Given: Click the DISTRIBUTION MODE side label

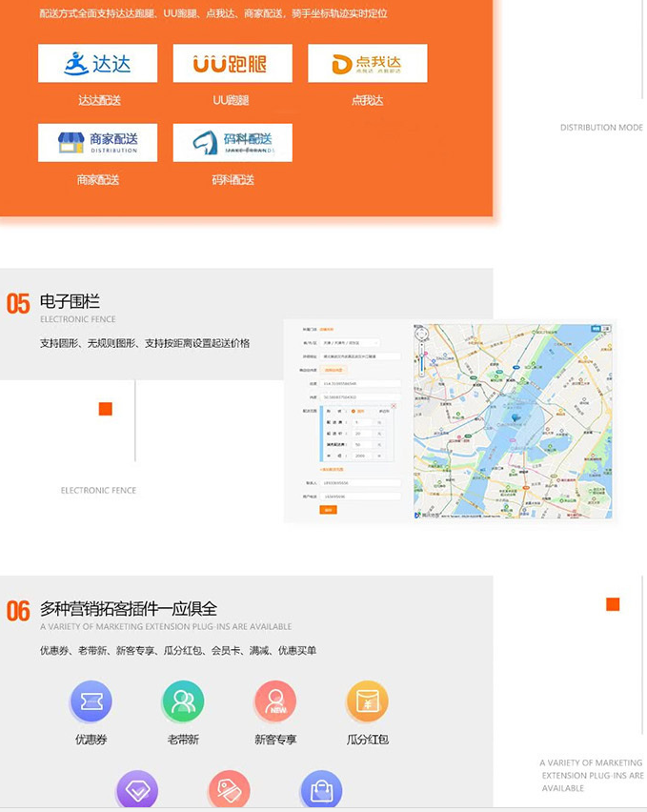Looking at the screenshot, I should point(601,128).
